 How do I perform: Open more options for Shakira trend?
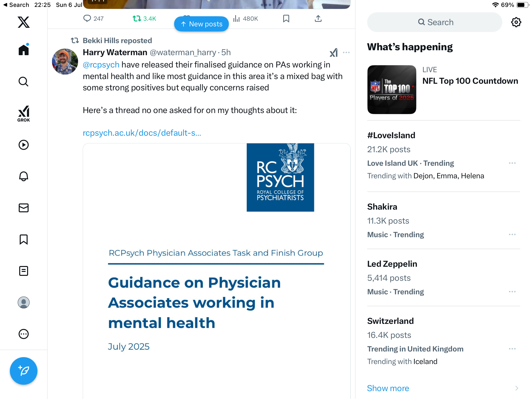point(512,234)
